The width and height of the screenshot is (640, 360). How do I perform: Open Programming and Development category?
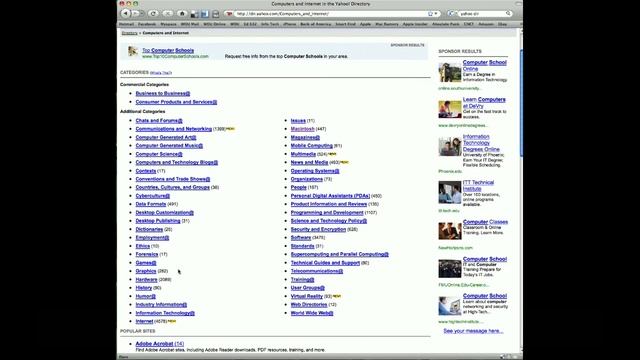pyautogui.click(x=327, y=213)
